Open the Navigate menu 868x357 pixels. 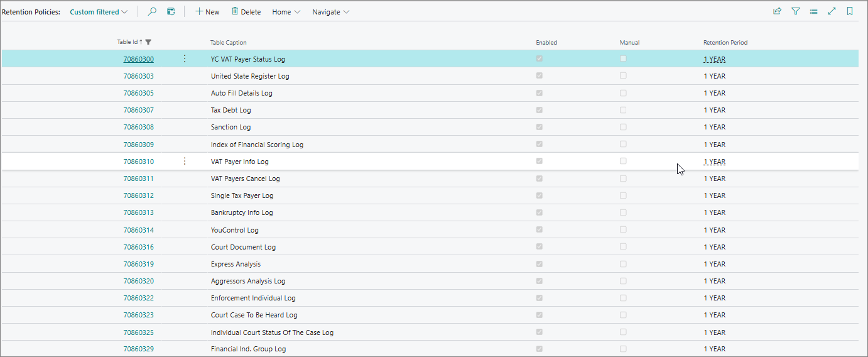331,12
